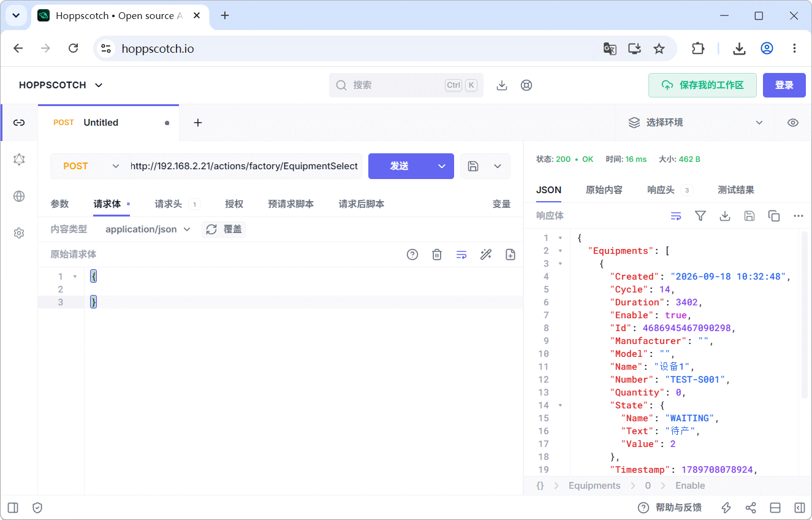Open the 原始内容 response tab
The image size is (812, 520).
tap(604, 190)
